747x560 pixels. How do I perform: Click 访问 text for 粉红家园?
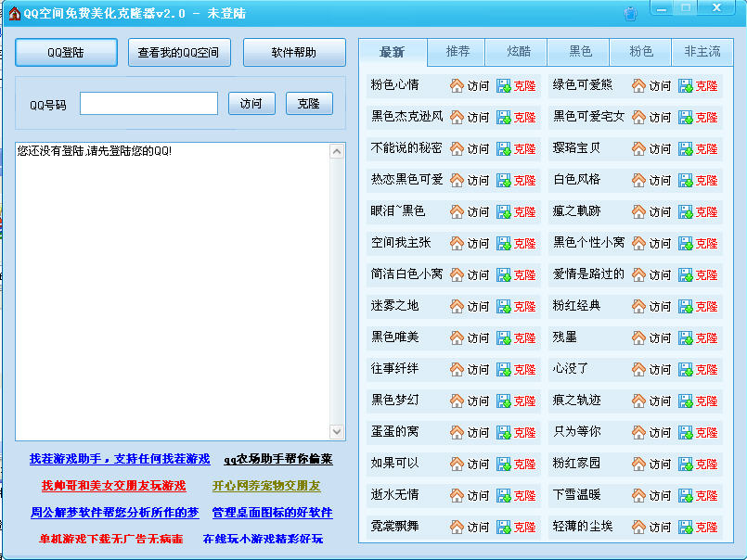click(x=660, y=464)
